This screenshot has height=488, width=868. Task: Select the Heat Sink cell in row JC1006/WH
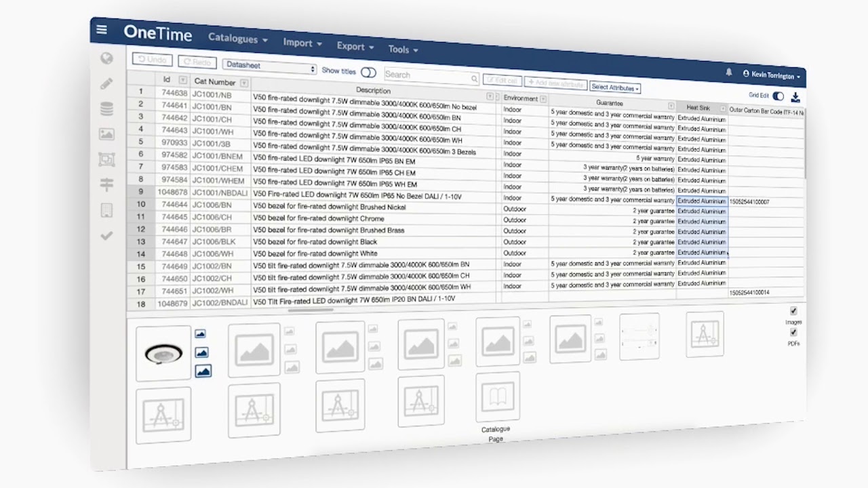(702, 252)
